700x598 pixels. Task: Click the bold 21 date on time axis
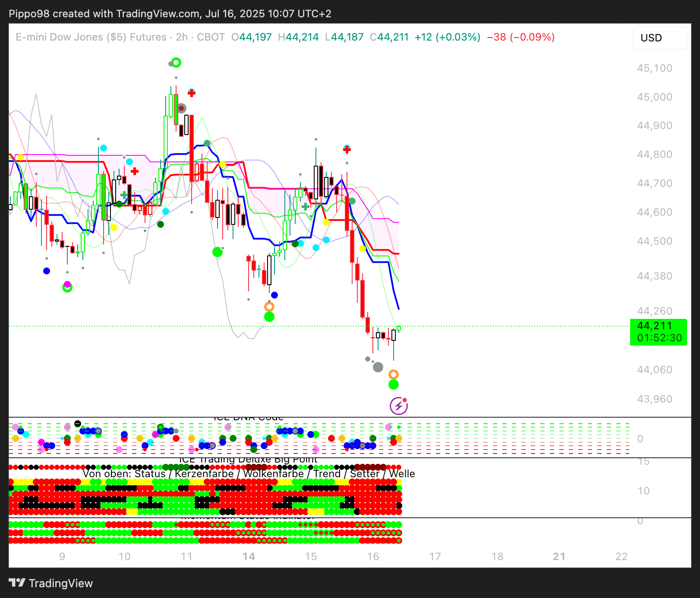(559, 557)
